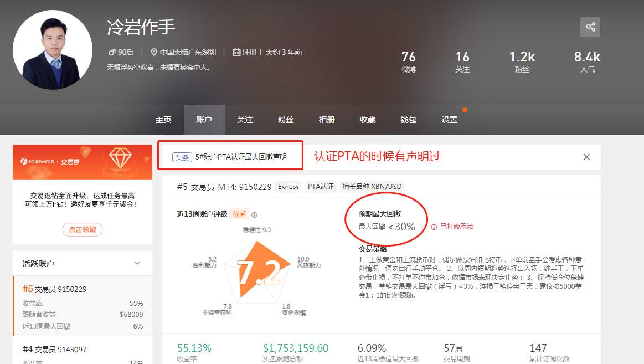644x364 pixels.
Task: View the 1.2k 粉丝 count
Action: (522, 61)
